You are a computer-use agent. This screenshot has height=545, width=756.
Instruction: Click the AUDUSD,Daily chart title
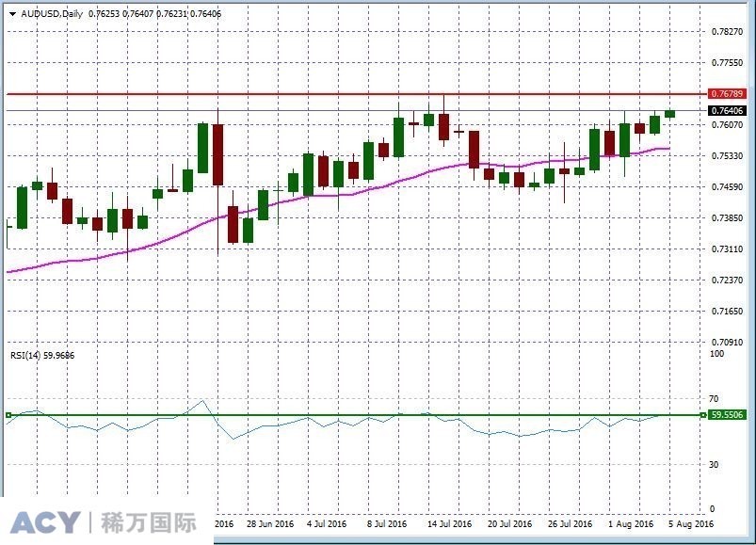click(x=52, y=14)
